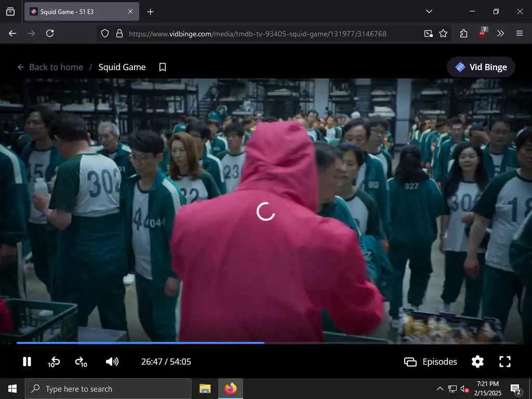List all tabs dropdown arrow
This screenshot has height=399, width=532.
tap(429, 11)
